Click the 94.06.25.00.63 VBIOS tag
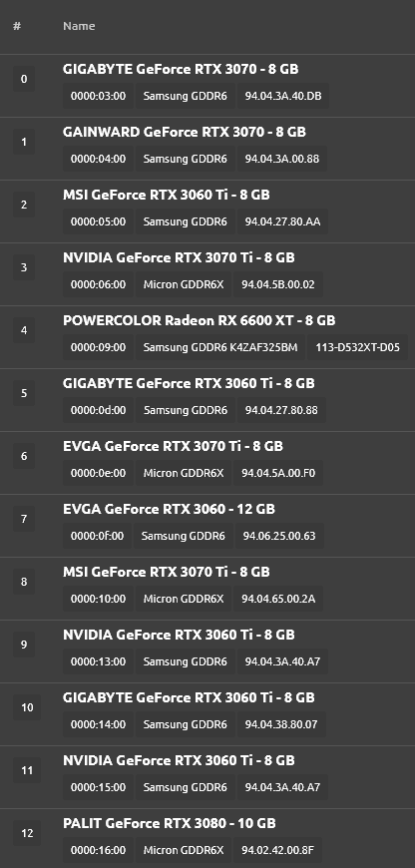 [x=279, y=536]
